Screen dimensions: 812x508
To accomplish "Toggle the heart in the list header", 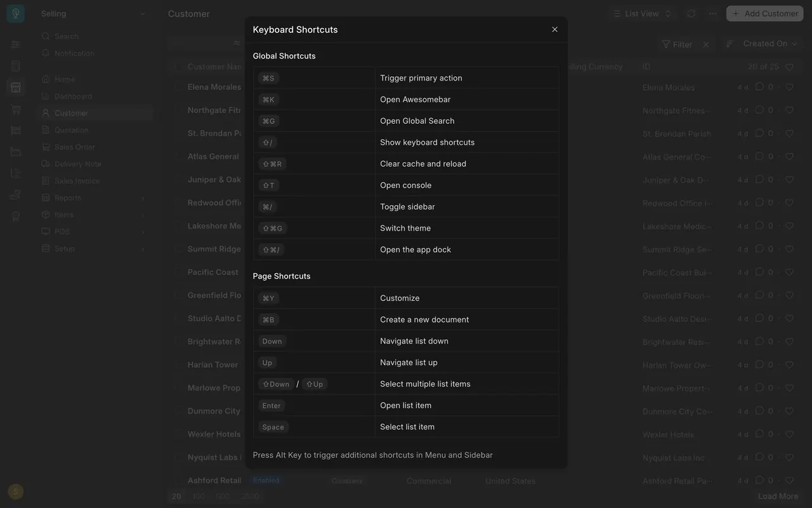I will click(x=790, y=67).
